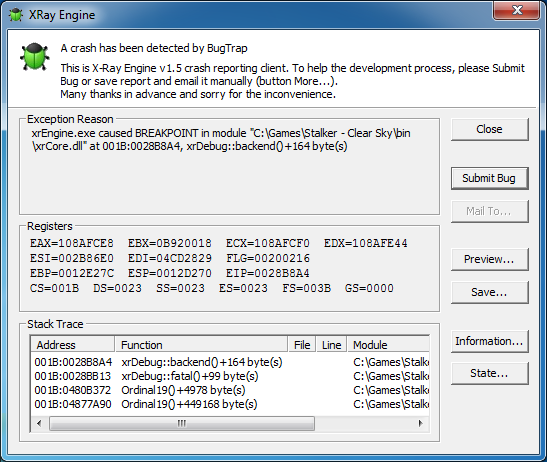Click the EIP=0028B8A4 register value
This screenshot has height=462, width=547.
tap(268, 273)
